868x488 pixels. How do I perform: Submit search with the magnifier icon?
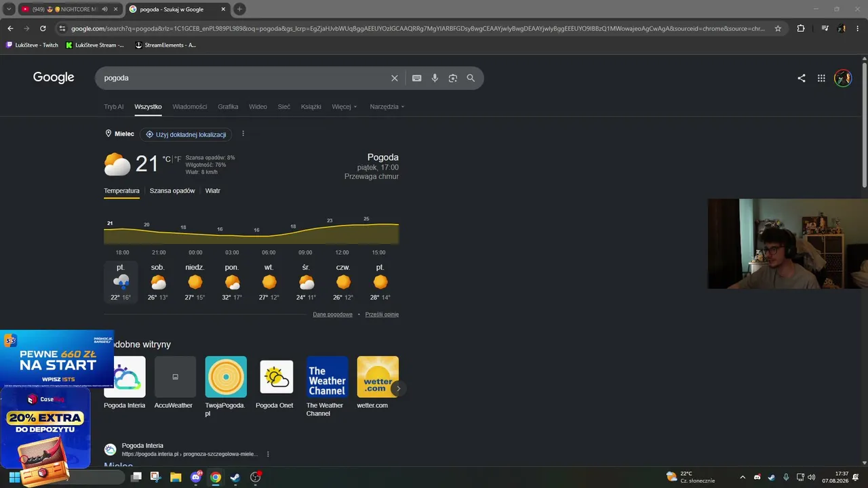click(471, 78)
